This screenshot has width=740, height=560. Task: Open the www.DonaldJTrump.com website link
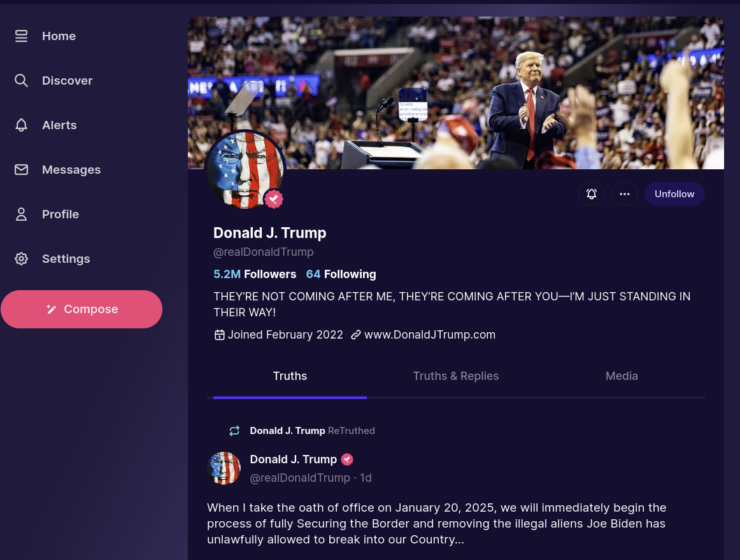429,335
